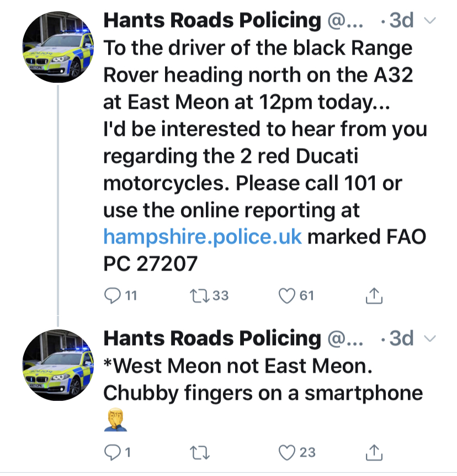Image resolution: width=457 pixels, height=476 pixels.
Task: Open Hants Roads Policing name on first tweet
Action: coord(212,20)
